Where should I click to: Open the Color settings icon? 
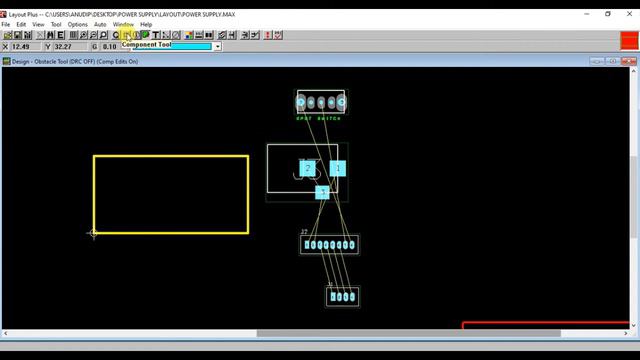189,36
